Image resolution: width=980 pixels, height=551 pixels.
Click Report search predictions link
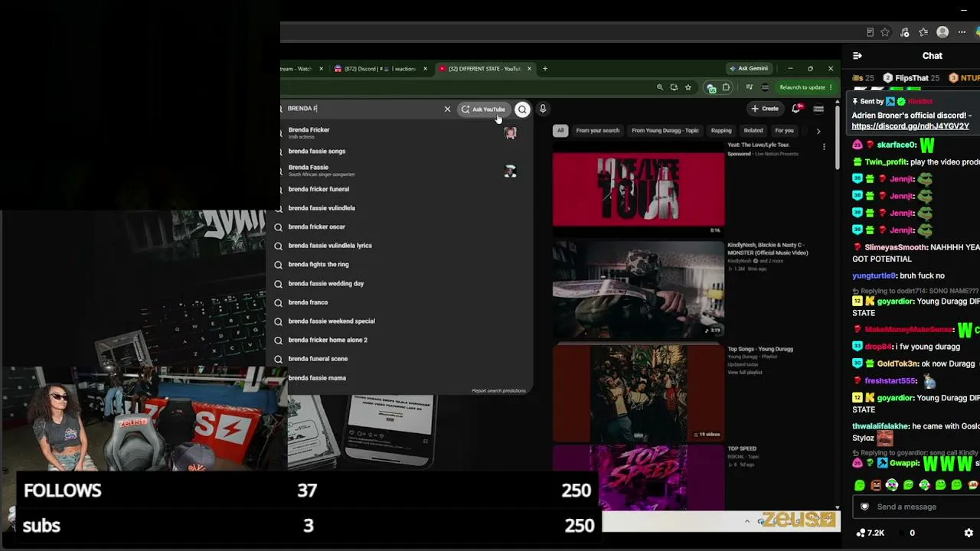point(498,390)
